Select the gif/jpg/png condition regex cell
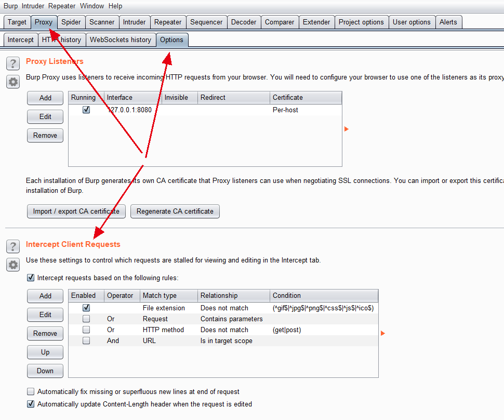 coord(323,308)
